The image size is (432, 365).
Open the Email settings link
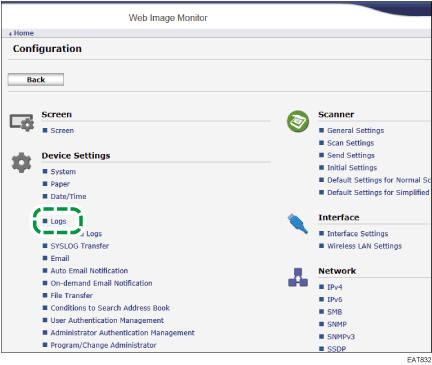click(60, 258)
